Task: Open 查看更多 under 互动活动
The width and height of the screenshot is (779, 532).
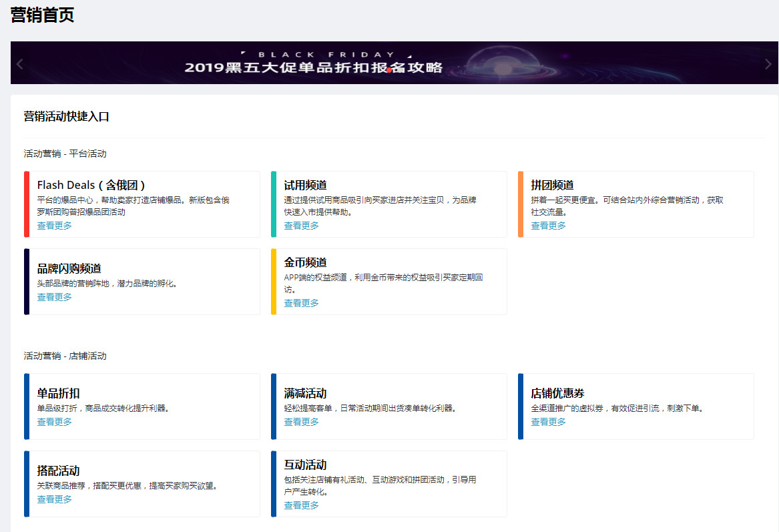Action: [x=302, y=505]
